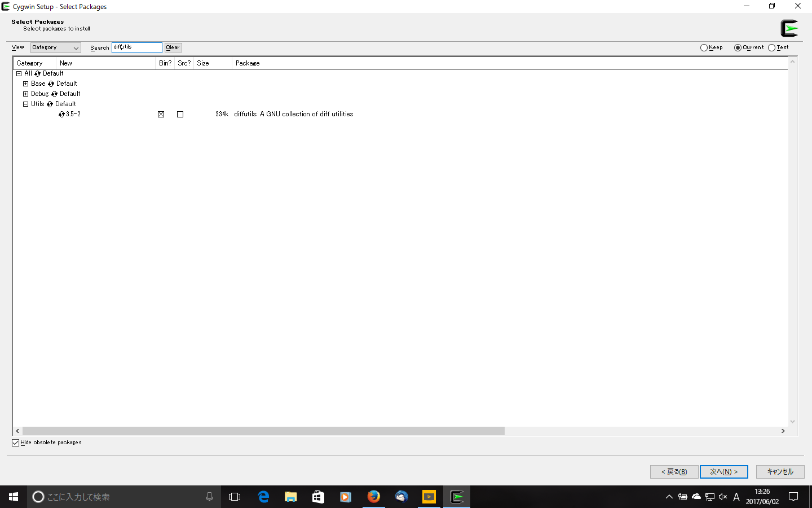The image size is (812, 508).
Task: Open the Windows Start menu
Action: 14,497
